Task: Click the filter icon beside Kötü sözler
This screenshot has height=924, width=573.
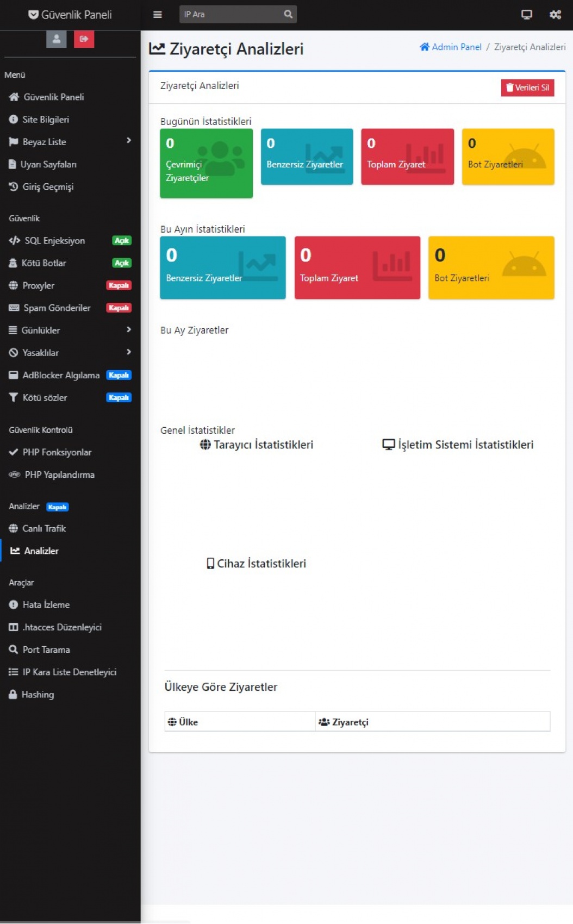Action: point(14,397)
